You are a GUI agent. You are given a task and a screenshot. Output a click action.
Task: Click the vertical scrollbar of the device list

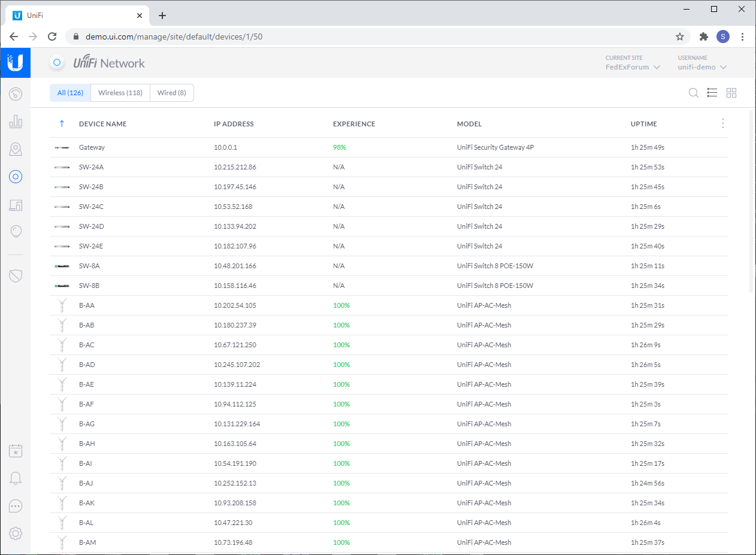click(752, 202)
